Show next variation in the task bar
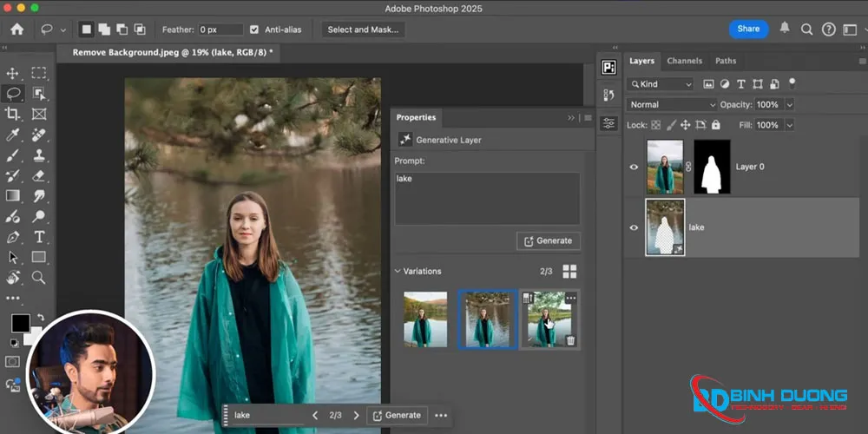 (356, 415)
